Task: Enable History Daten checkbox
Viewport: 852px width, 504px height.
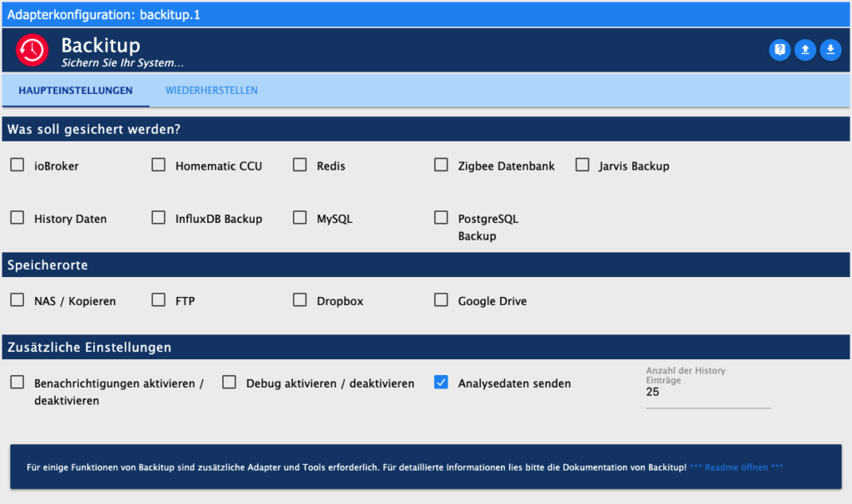Action: (x=17, y=218)
